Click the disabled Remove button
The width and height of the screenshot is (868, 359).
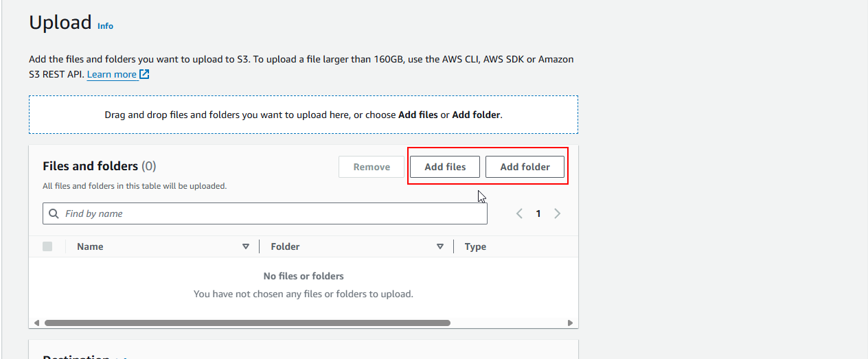tap(372, 167)
